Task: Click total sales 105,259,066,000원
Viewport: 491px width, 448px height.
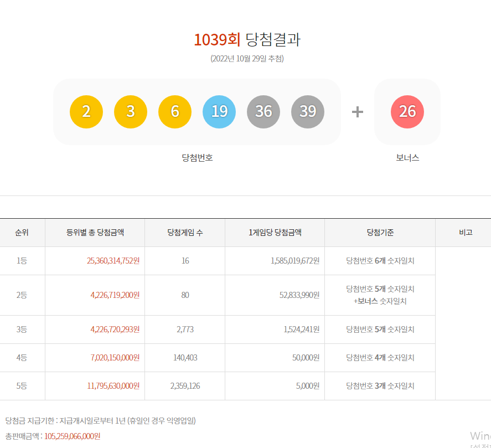Action: coord(73,436)
